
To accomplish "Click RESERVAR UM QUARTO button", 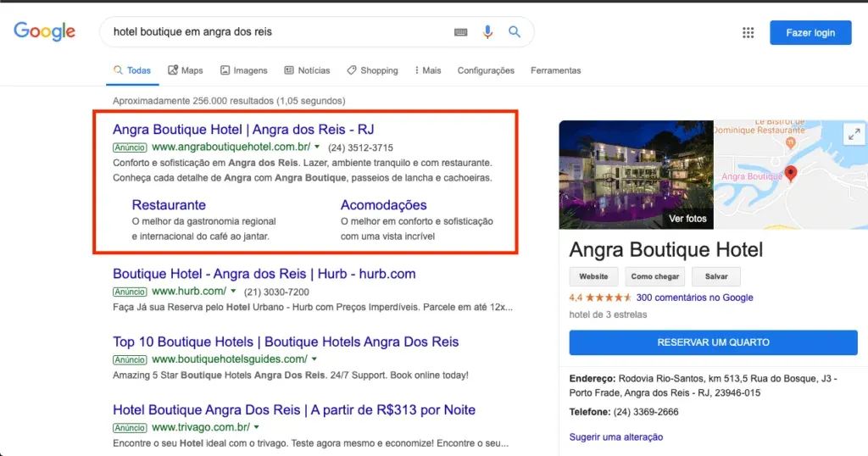I will click(x=713, y=342).
